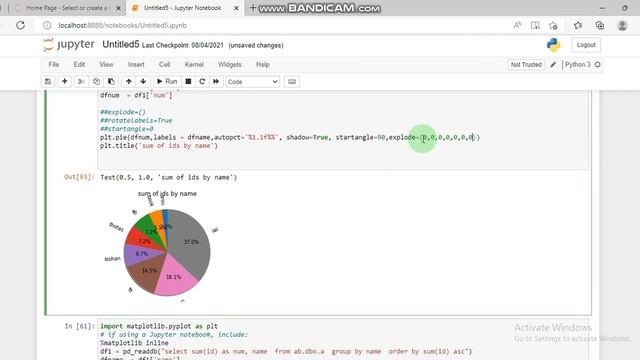Open the View menu
640x360 pixels.
tap(106, 64)
